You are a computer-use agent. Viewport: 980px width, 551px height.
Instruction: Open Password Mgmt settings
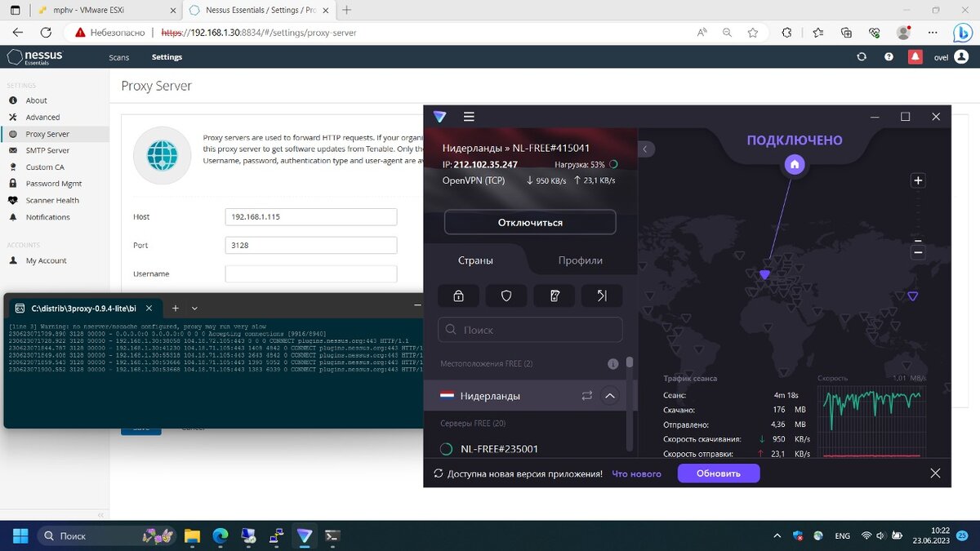click(54, 184)
